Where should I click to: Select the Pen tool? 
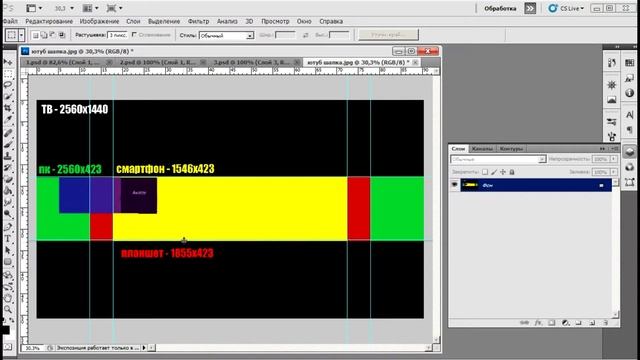(8, 227)
